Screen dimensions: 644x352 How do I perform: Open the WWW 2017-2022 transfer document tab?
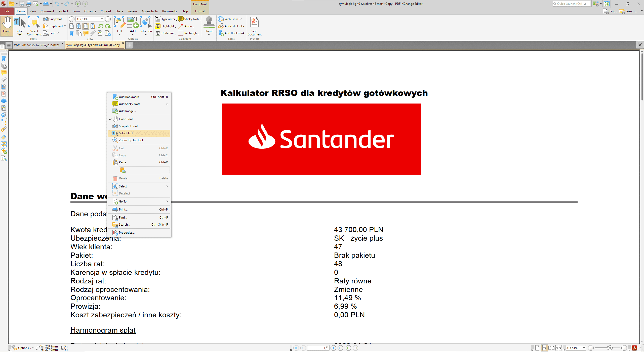pos(36,45)
